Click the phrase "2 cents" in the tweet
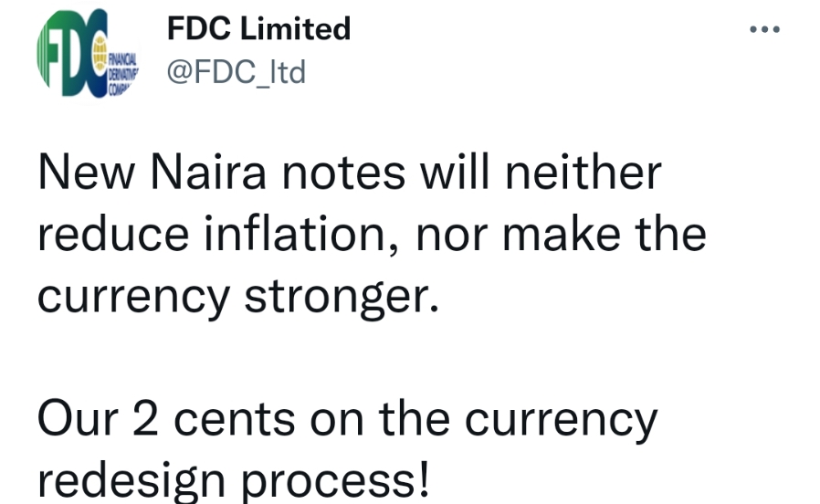 click(216, 420)
